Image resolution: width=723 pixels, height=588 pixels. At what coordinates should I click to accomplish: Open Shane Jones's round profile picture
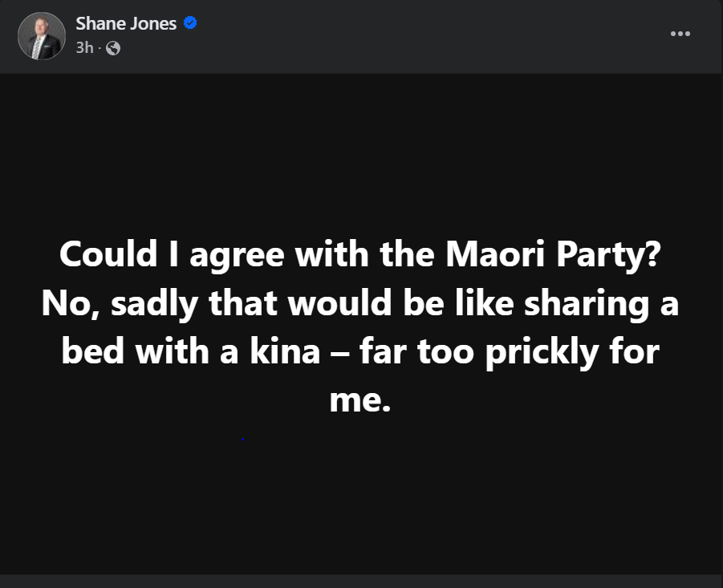click(42, 36)
